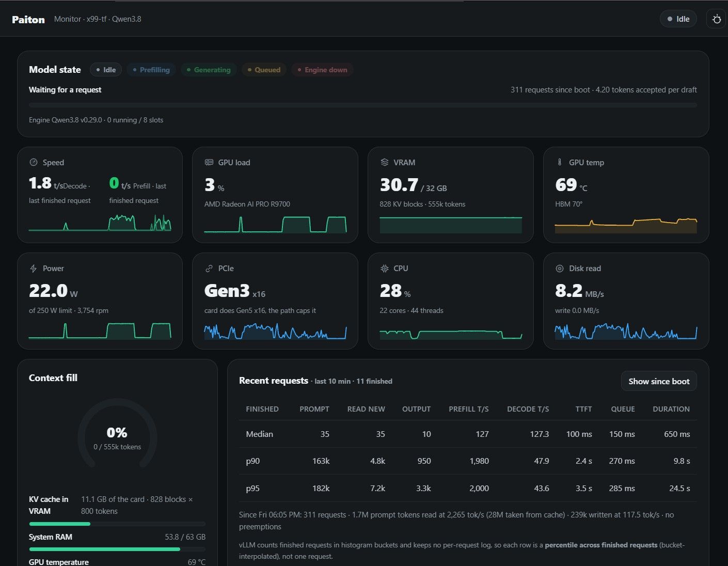The image size is (728, 566).
Task: Select the Idle model state chip
Action: point(106,70)
